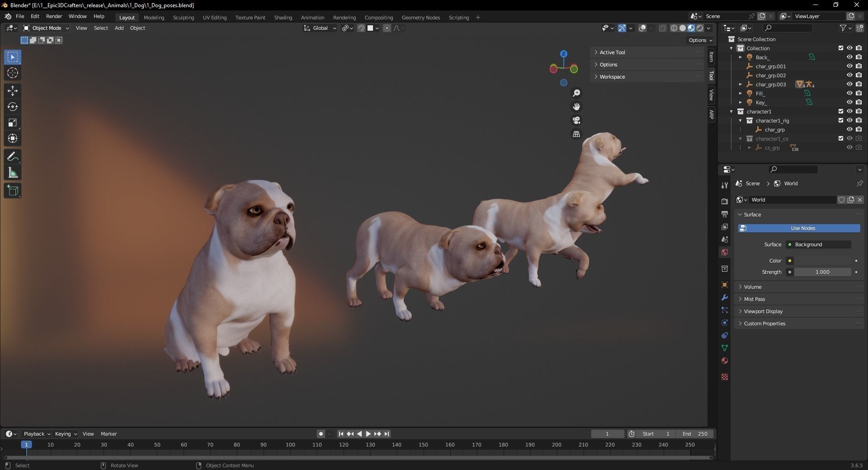Hide char_grp.001 in viewport
868x470 pixels.
pos(849,66)
